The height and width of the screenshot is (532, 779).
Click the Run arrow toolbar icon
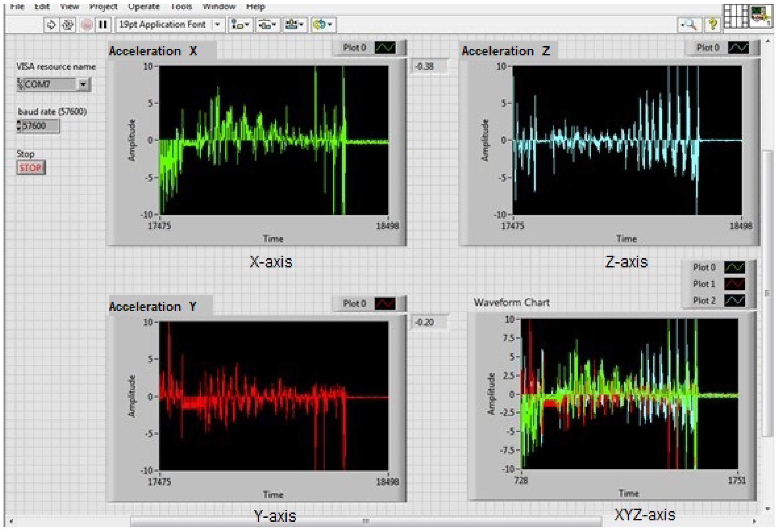pyautogui.click(x=51, y=25)
